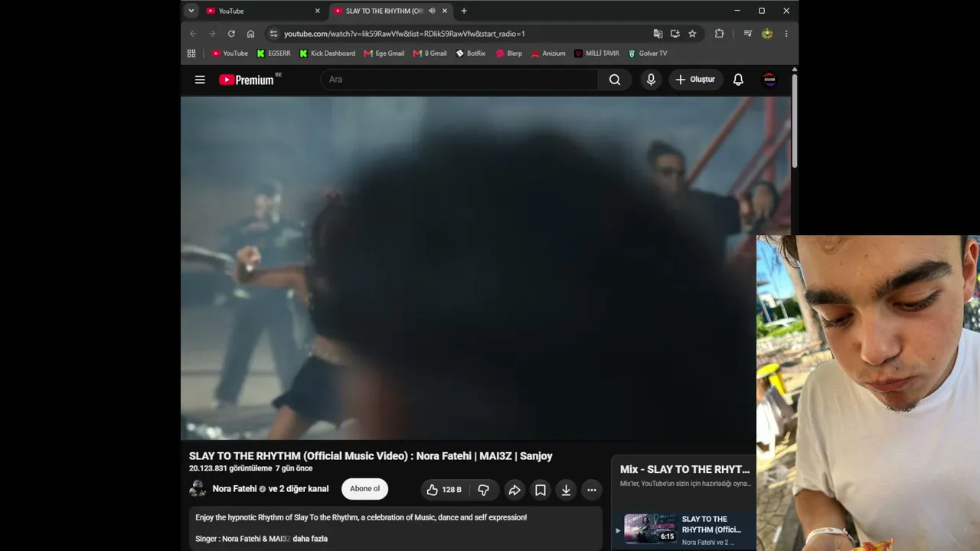The image size is (980, 551).
Task: Click the video title text
Action: point(371,456)
